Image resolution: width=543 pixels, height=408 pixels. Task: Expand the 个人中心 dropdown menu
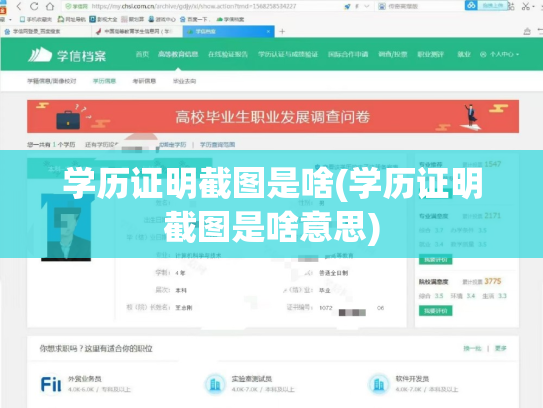click(499, 54)
